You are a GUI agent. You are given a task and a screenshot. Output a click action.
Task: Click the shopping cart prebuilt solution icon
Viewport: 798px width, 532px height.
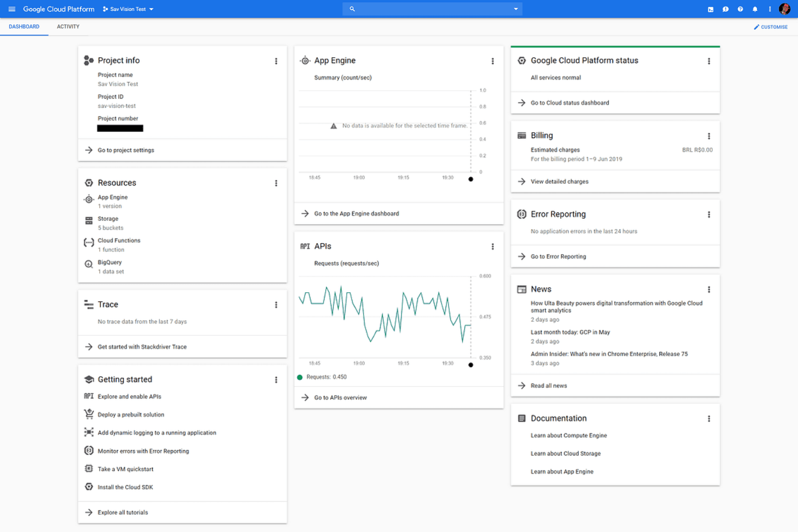(x=89, y=414)
